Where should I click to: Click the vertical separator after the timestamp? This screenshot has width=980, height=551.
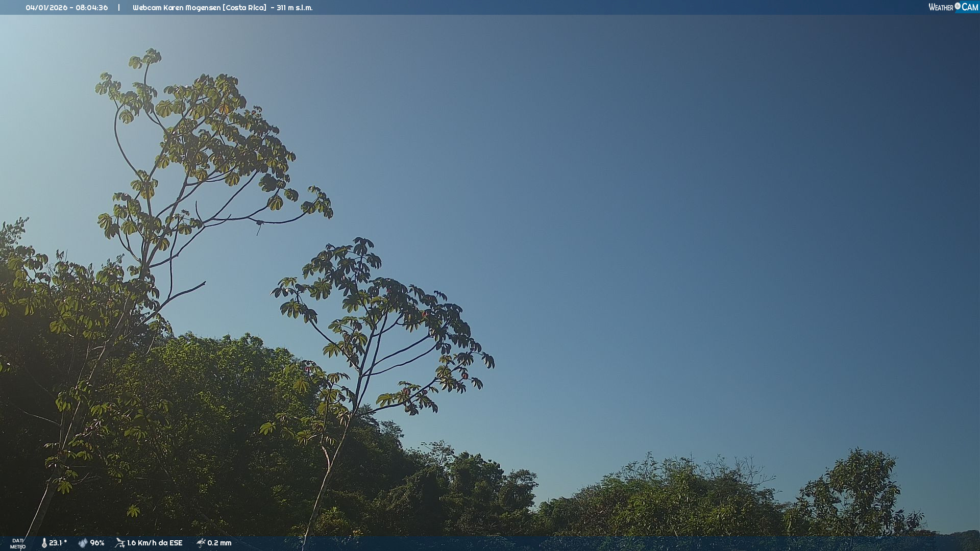pos(119,8)
